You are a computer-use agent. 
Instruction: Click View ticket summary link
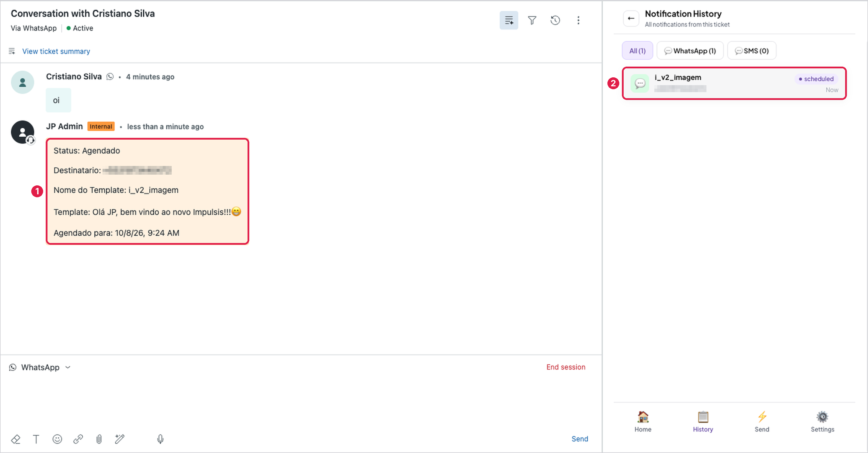point(56,51)
